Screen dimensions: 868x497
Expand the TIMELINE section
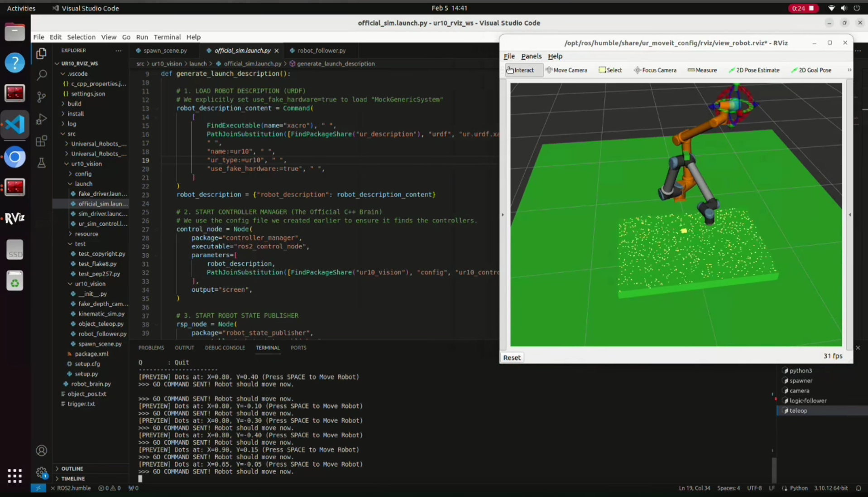[x=73, y=478]
